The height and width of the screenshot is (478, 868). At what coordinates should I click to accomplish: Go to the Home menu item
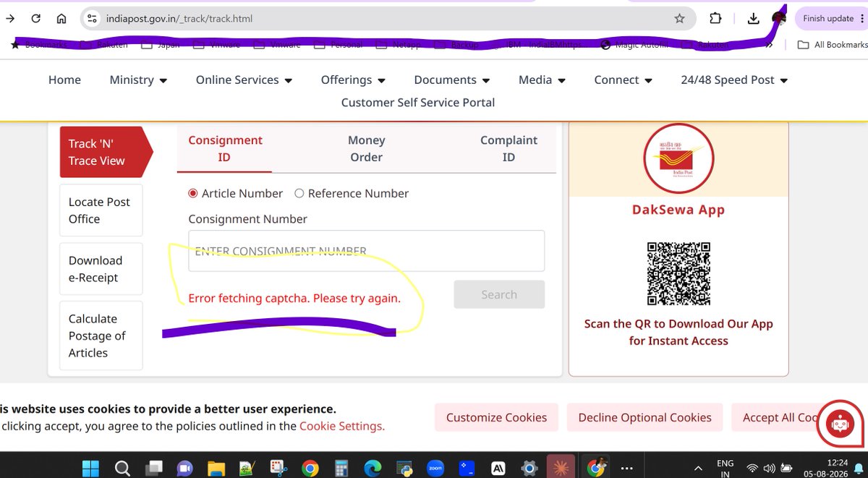coord(64,80)
